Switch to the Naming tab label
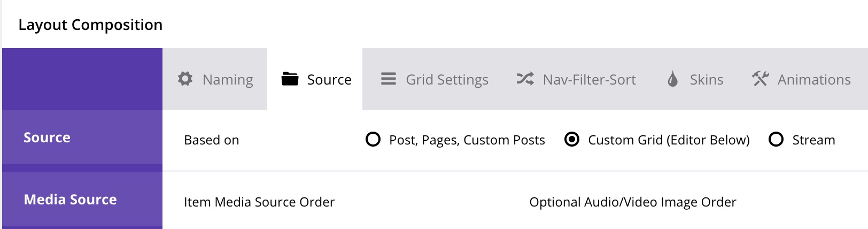 tap(228, 80)
